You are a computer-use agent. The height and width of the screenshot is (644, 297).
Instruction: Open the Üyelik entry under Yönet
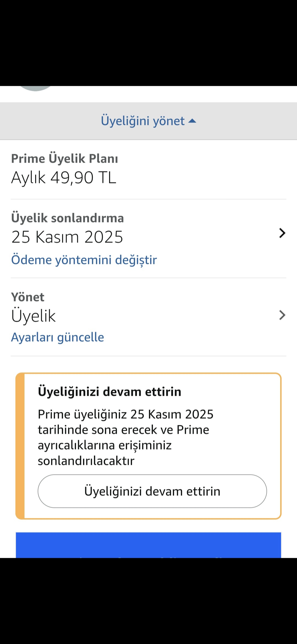tap(34, 316)
